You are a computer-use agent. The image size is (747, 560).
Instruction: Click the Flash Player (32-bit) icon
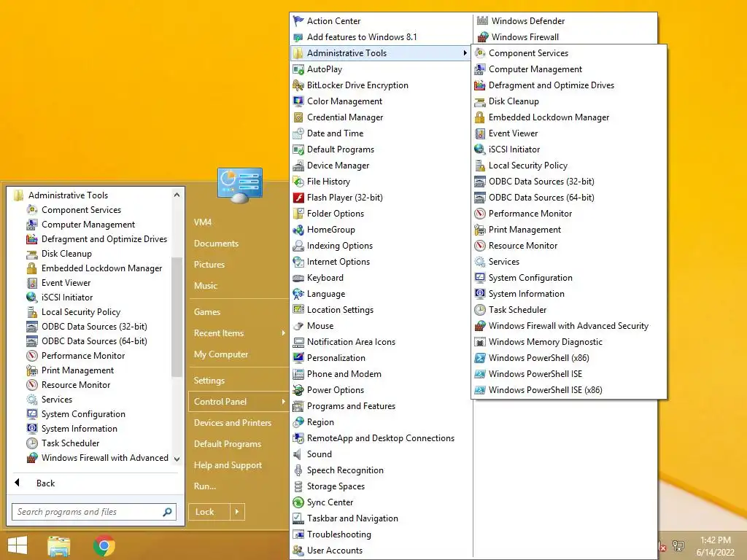tap(298, 198)
